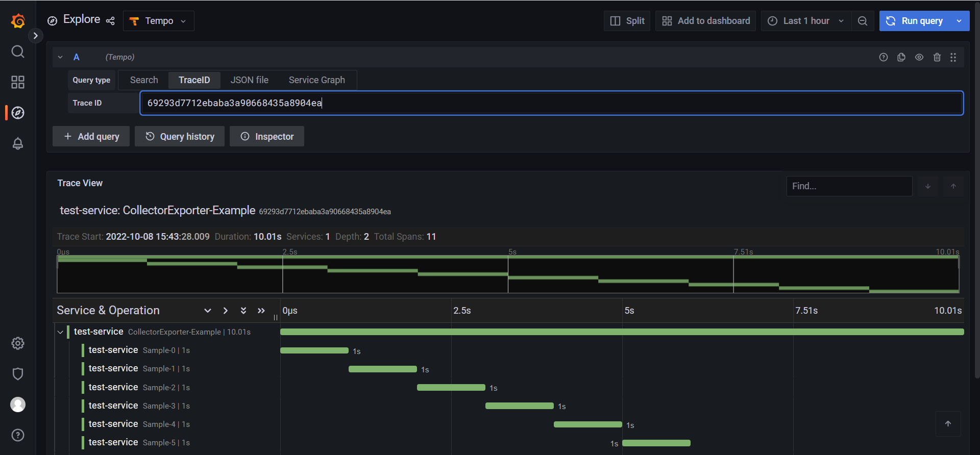Select the Sample-4 span row
Screen dimensions: 980x455
click(x=166, y=424)
